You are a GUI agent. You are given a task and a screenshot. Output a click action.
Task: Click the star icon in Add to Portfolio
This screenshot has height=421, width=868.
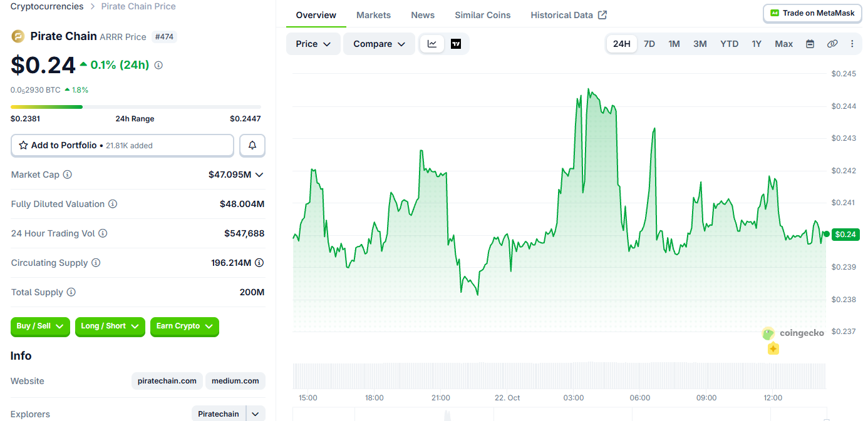(23, 145)
